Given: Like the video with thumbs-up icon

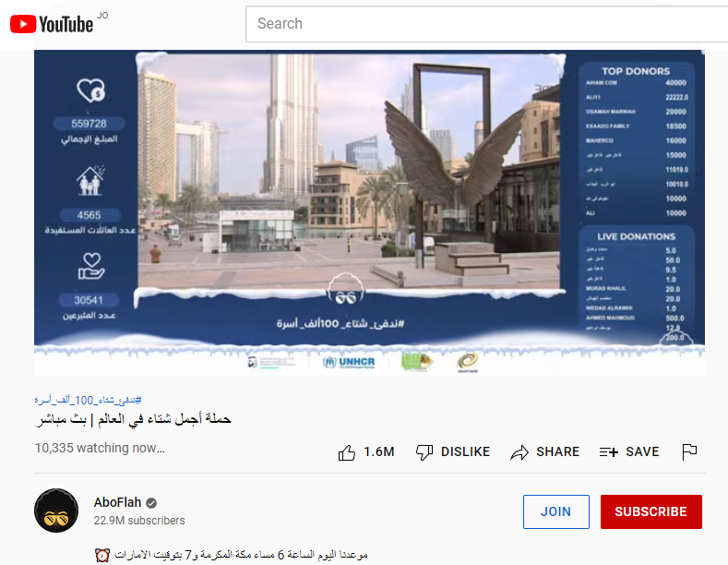Looking at the screenshot, I should (x=347, y=452).
